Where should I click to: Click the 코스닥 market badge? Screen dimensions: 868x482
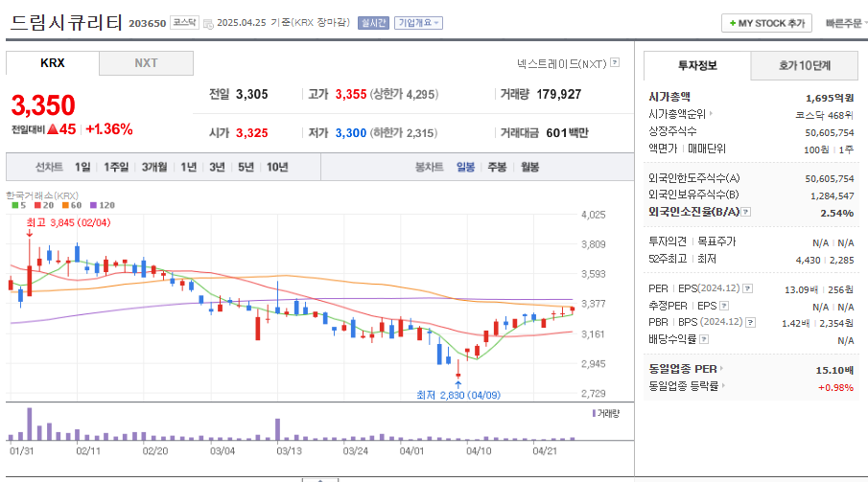(x=184, y=22)
